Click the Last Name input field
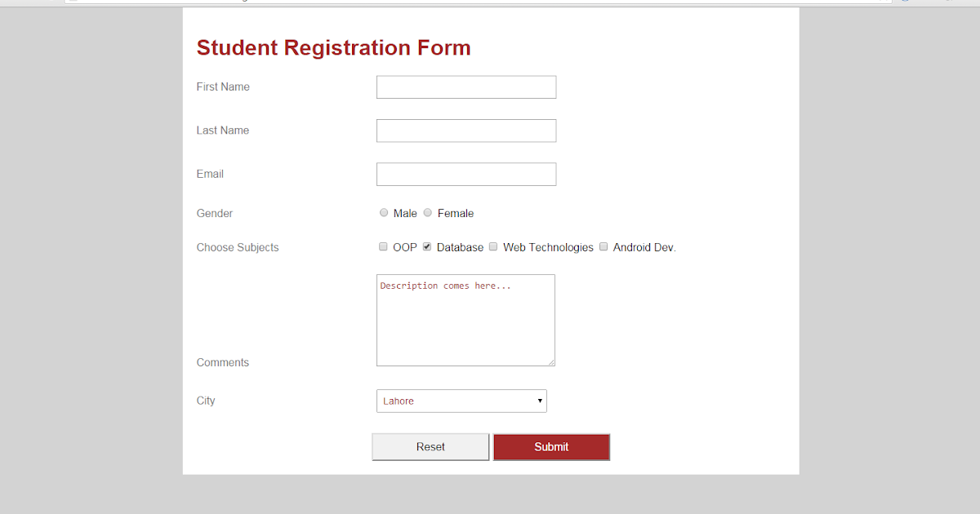This screenshot has height=514, width=980. (x=465, y=131)
